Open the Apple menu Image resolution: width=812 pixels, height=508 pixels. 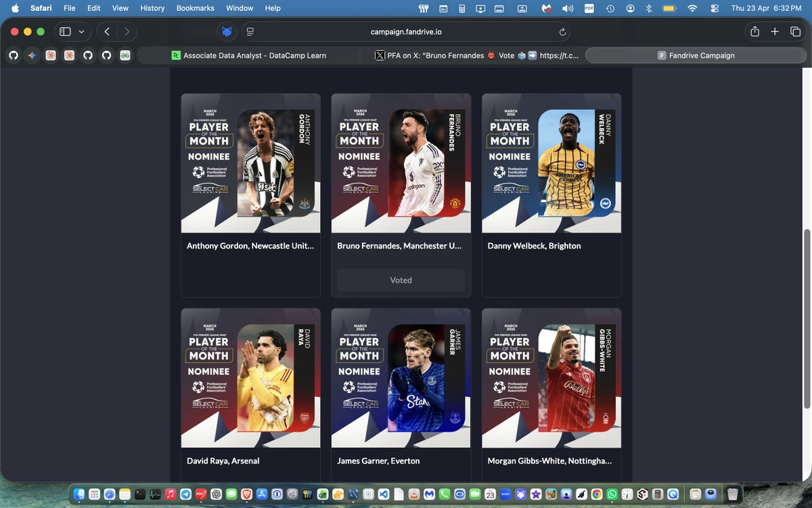[14, 8]
